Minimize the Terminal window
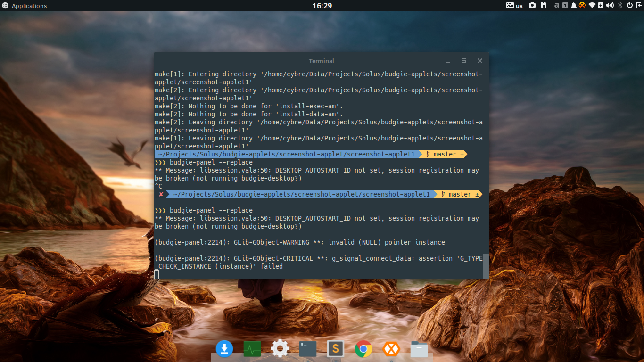Image resolution: width=644 pixels, height=362 pixels. 448,61
